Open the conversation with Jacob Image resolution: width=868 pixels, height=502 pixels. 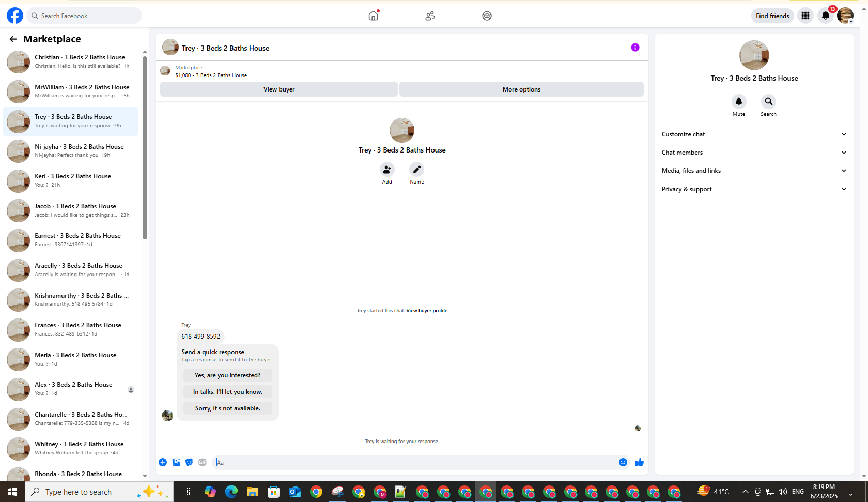(x=71, y=210)
